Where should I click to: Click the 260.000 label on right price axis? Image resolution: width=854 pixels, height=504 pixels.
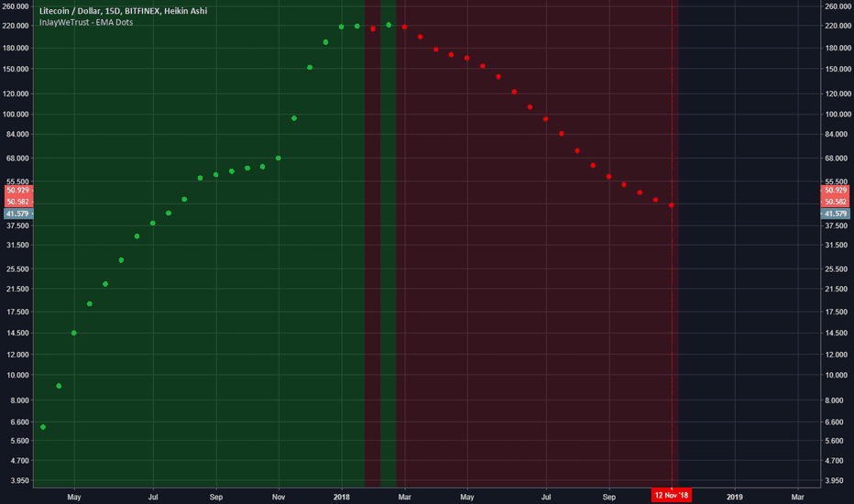pos(838,6)
